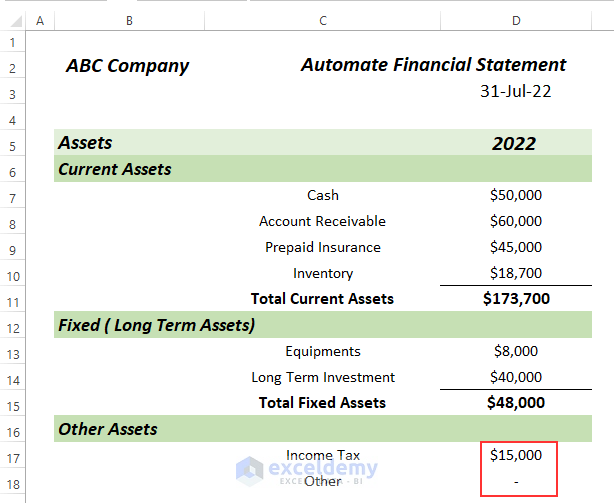Select the Automate Financial Statement heading cell
614x503 pixels.
(x=433, y=65)
